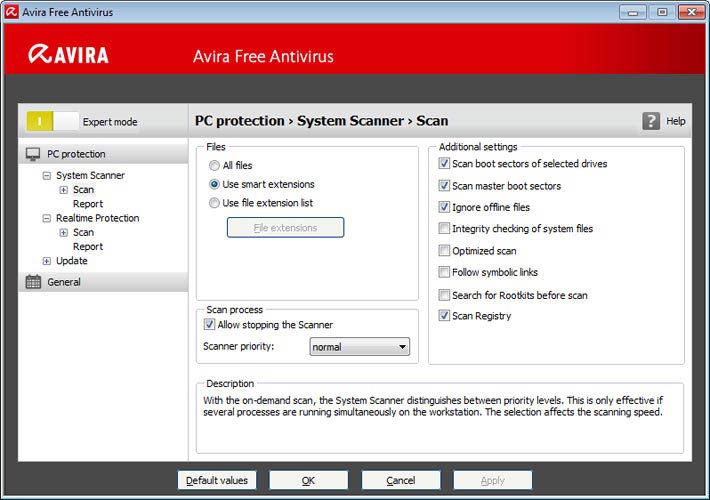Screen dimensions: 710x500
Task: Toggle the Expert mode switch
Action: (x=52, y=121)
